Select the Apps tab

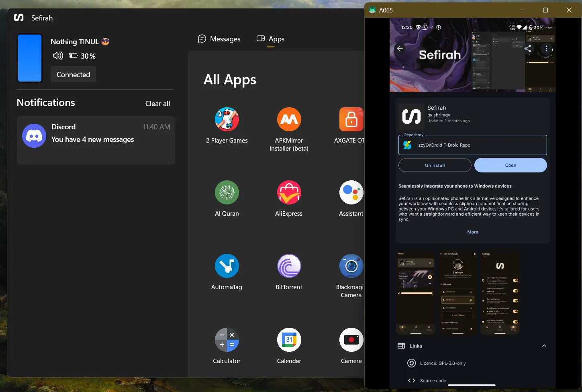[271, 39]
